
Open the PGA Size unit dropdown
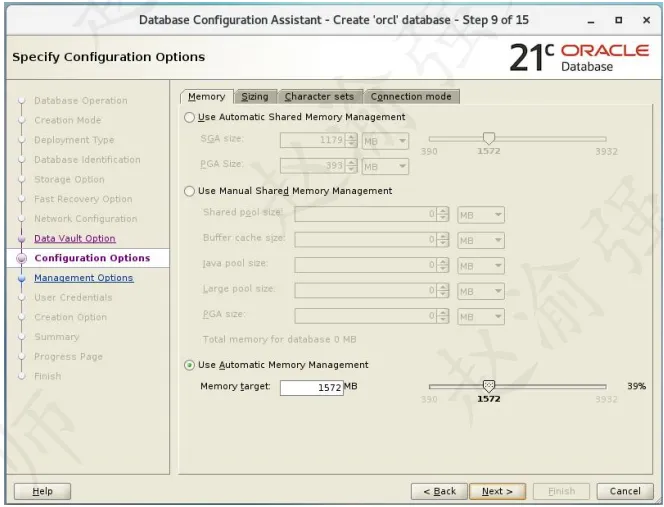pyautogui.click(x=385, y=166)
